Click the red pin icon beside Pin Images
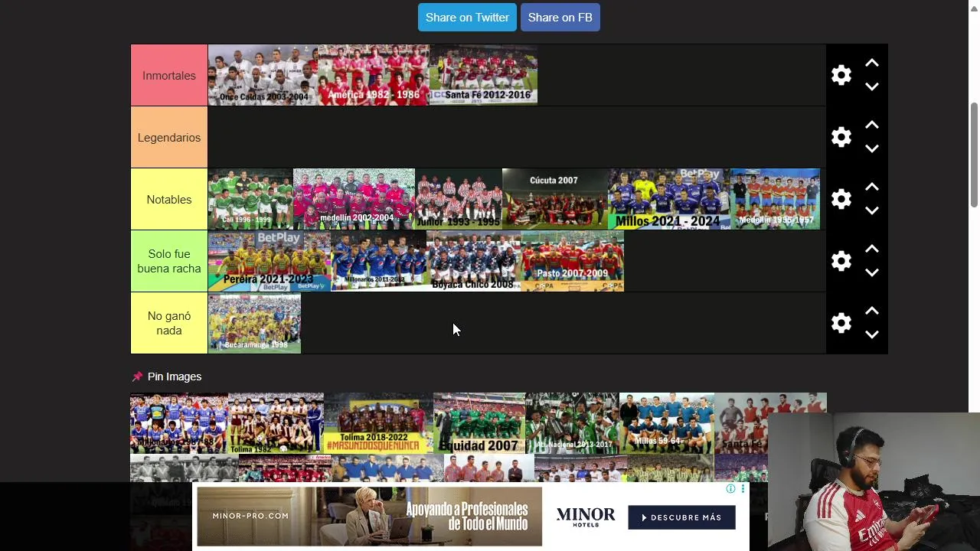The height and width of the screenshot is (551, 980). (x=137, y=377)
